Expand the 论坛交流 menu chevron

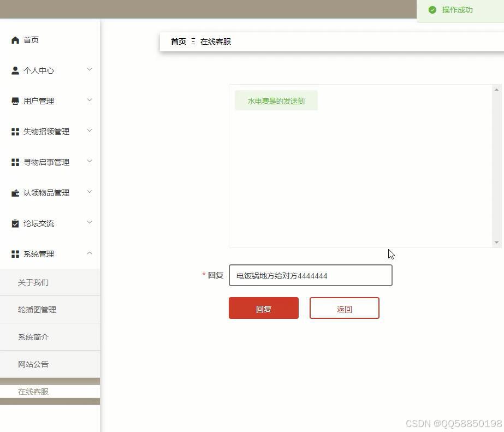pos(90,222)
